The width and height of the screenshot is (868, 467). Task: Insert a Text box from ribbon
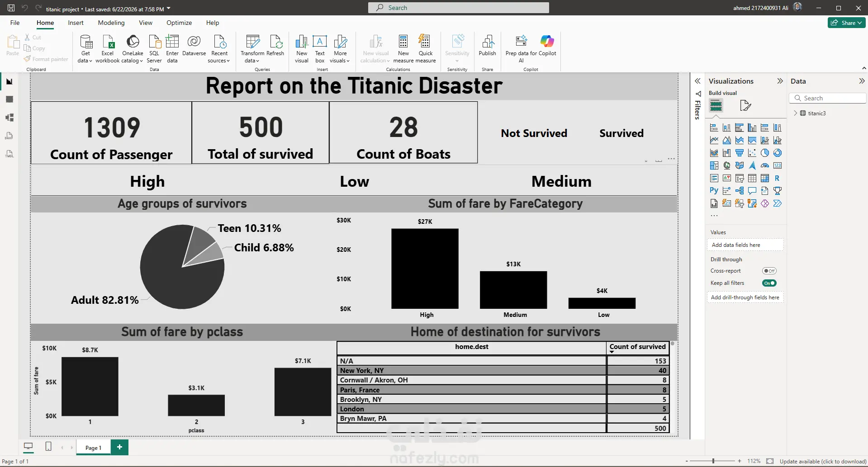coord(320,49)
